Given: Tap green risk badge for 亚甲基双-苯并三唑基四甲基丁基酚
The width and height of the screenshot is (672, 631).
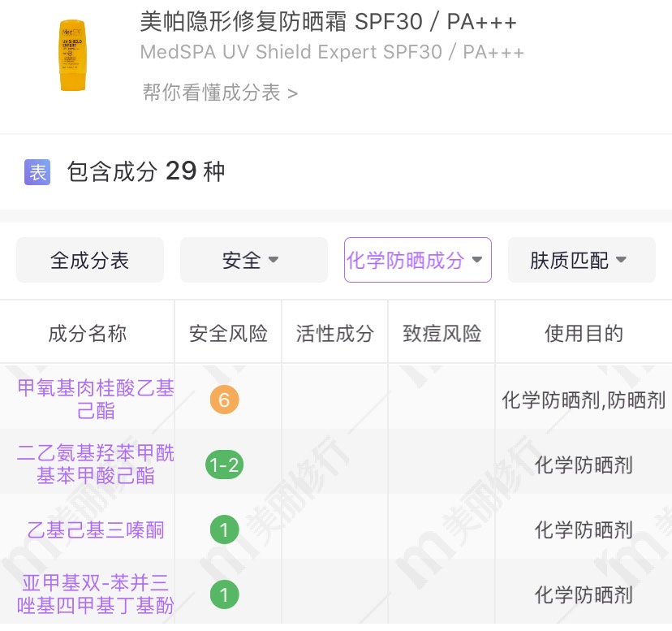Looking at the screenshot, I should click(x=224, y=595).
